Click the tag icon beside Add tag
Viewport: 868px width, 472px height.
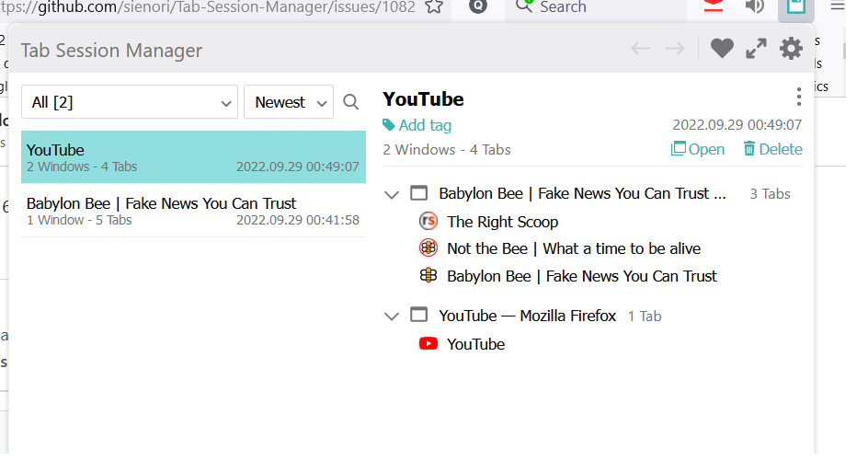point(389,125)
